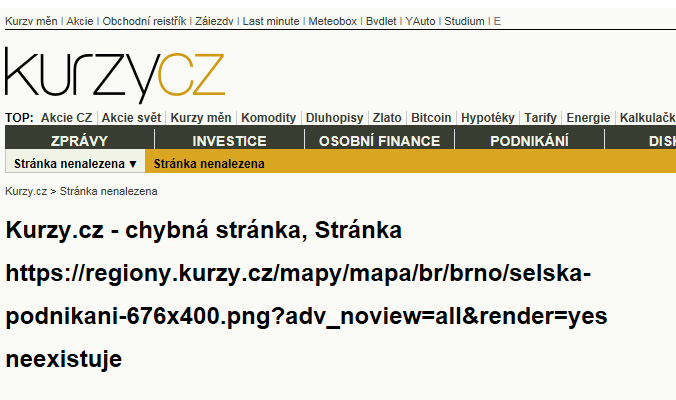Click the 'podnikani-676x400.png' heading line
This screenshot has width=676, height=400.
(306, 316)
